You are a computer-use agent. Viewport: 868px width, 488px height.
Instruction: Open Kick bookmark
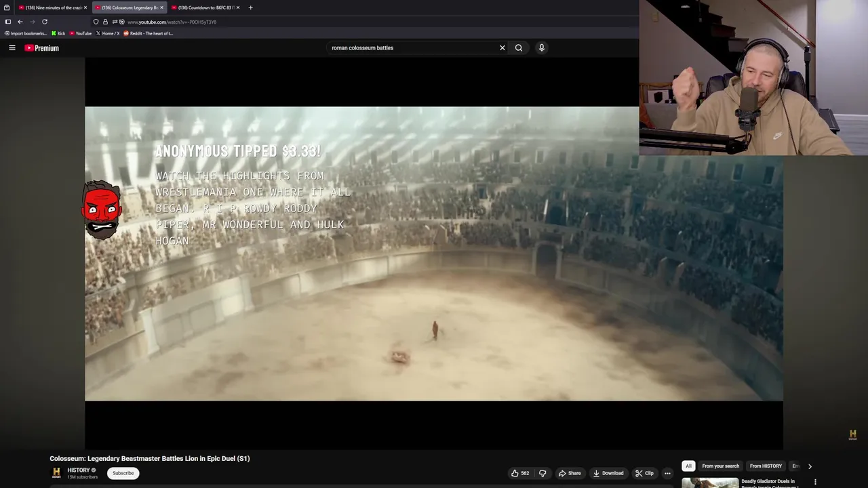pos(58,33)
